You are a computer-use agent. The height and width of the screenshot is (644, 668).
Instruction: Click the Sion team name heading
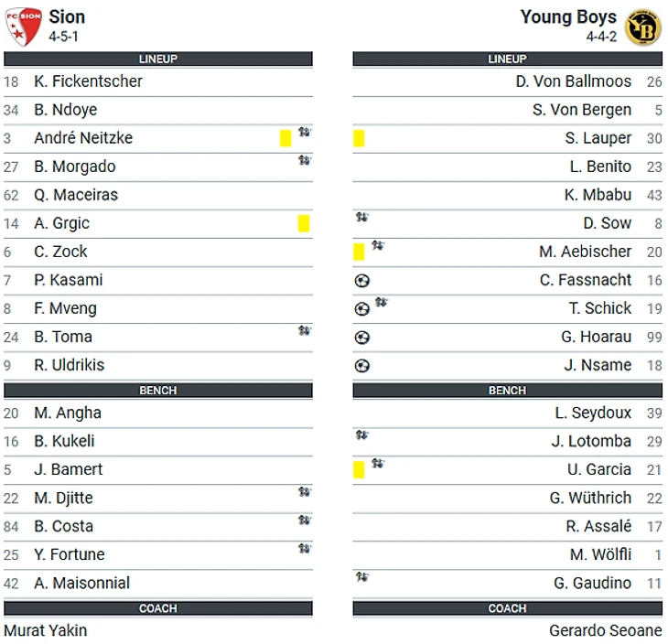tap(67, 16)
